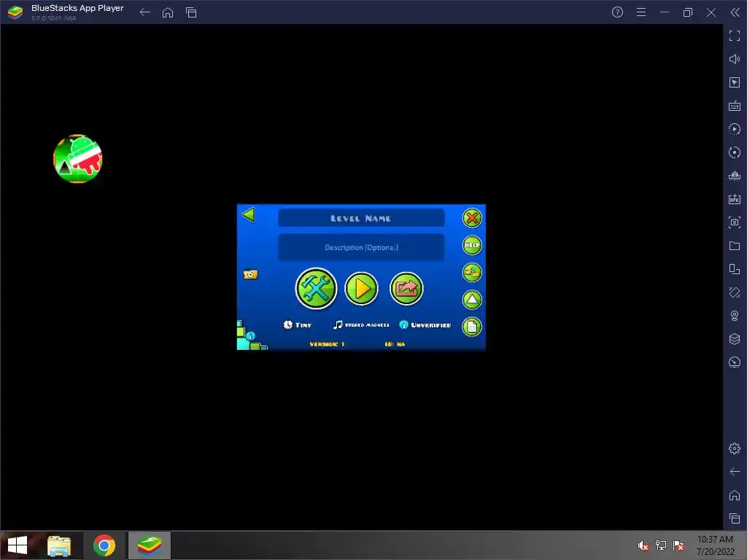Click the cursor lock icon in sidebar

[x=735, y=82]
